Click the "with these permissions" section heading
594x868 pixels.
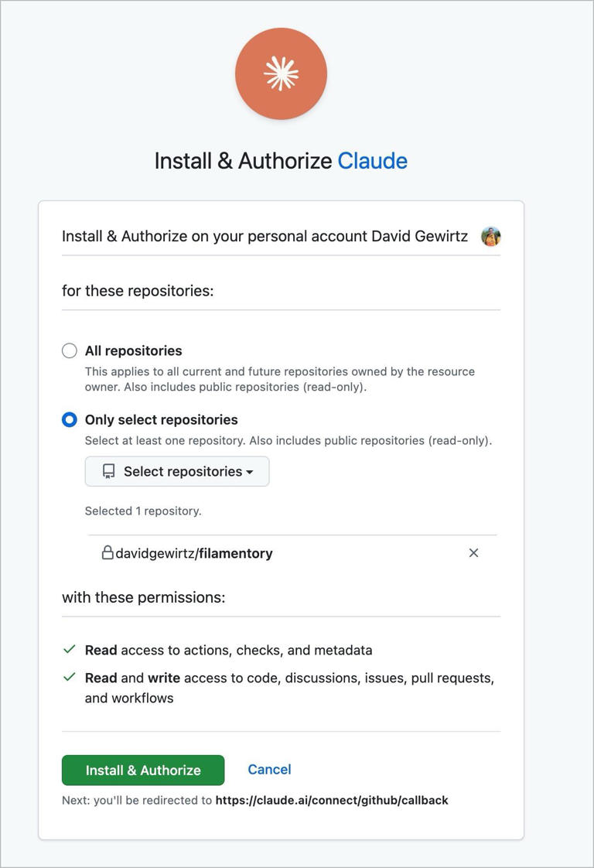pos(143,597)
